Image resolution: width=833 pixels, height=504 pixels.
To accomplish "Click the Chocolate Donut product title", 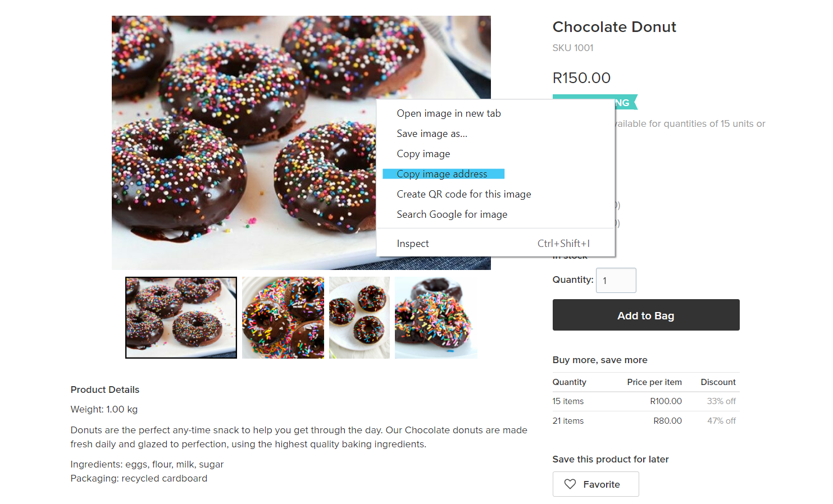I will [x=614, y=27].
